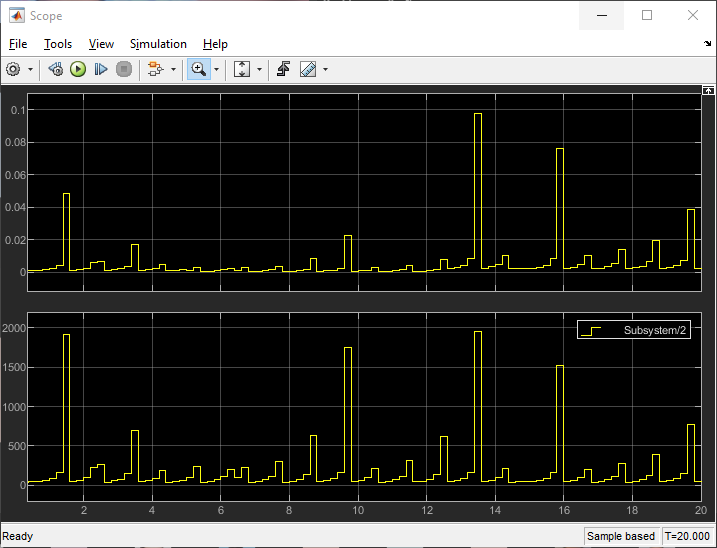The height and width of the screenshot is (548, 717).
Task: Open the Tools menu
Action: pyautogui.click(x=58, y=44)
